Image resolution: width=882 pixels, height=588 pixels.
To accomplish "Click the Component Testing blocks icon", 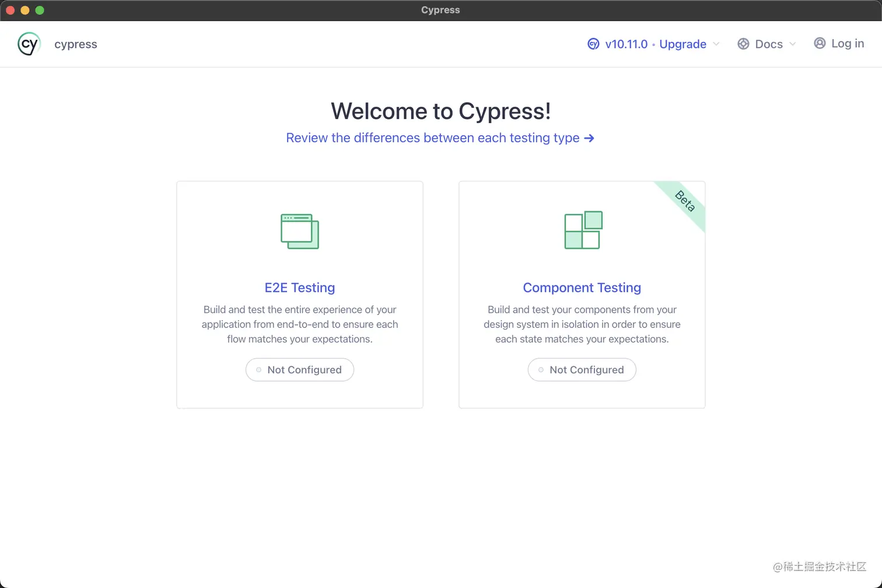I will [583, 230].
